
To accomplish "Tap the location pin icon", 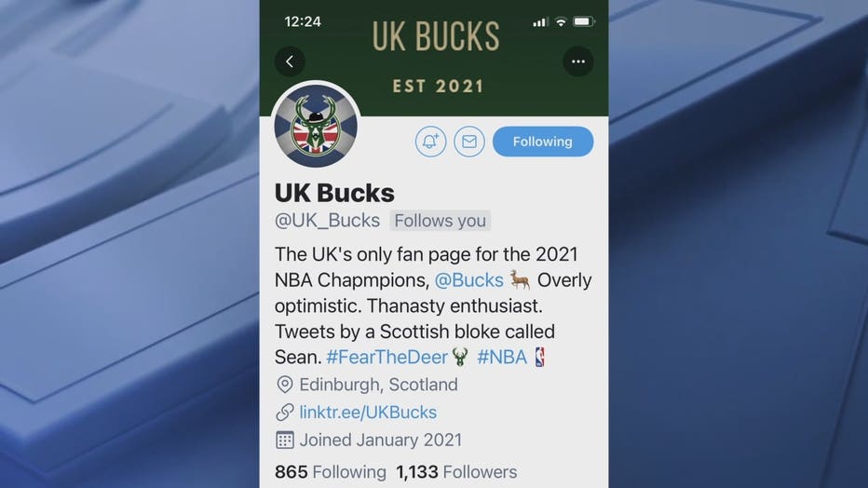I will click(285, 385).
